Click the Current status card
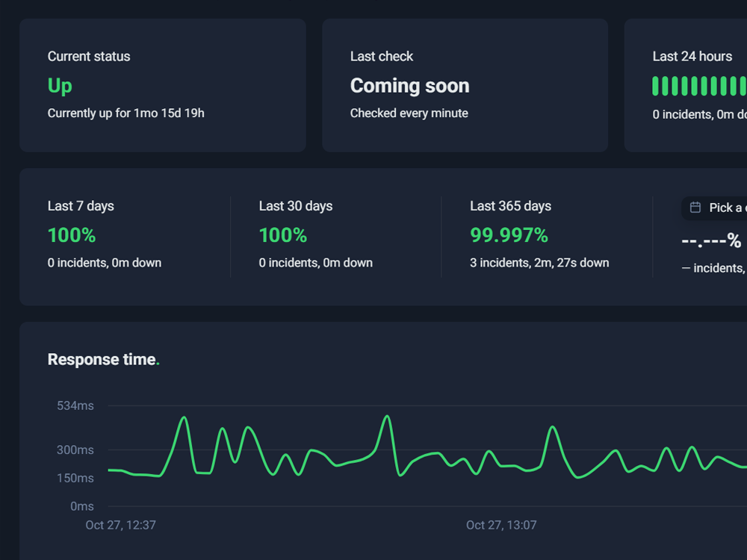This screenshot has width=747, height=560. (x=163, y=85)
